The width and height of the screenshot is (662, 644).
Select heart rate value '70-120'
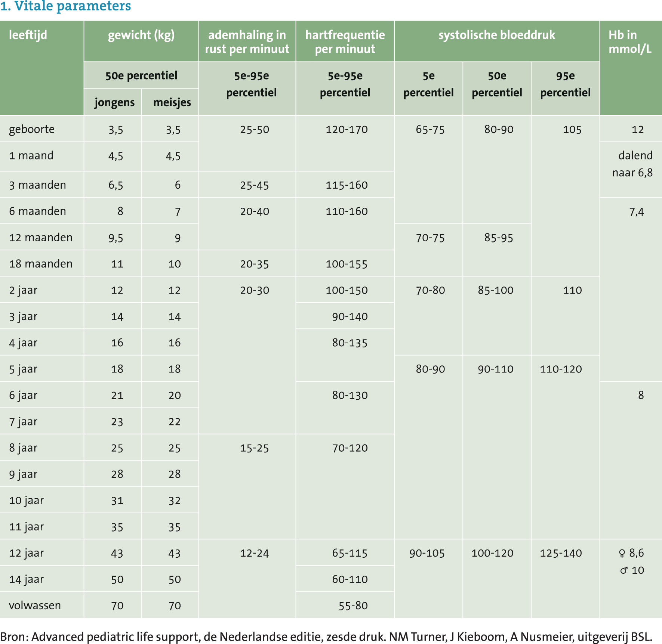click(x=350, y=448)
